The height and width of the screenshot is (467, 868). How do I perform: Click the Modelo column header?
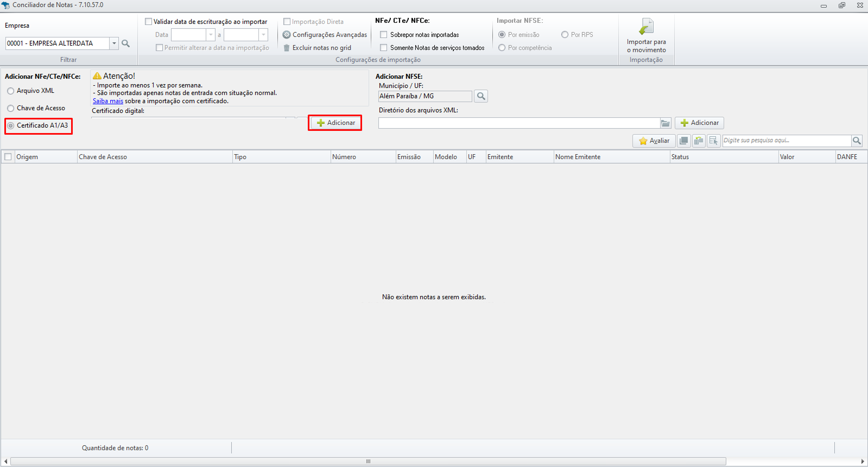(x=450, y=157)
